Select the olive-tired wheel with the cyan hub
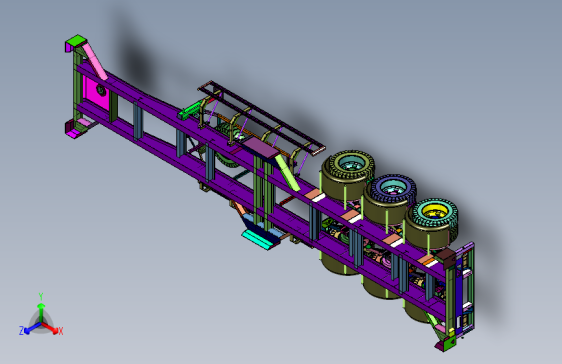This screenshot has height=364, width=562. tap(351, 164)
